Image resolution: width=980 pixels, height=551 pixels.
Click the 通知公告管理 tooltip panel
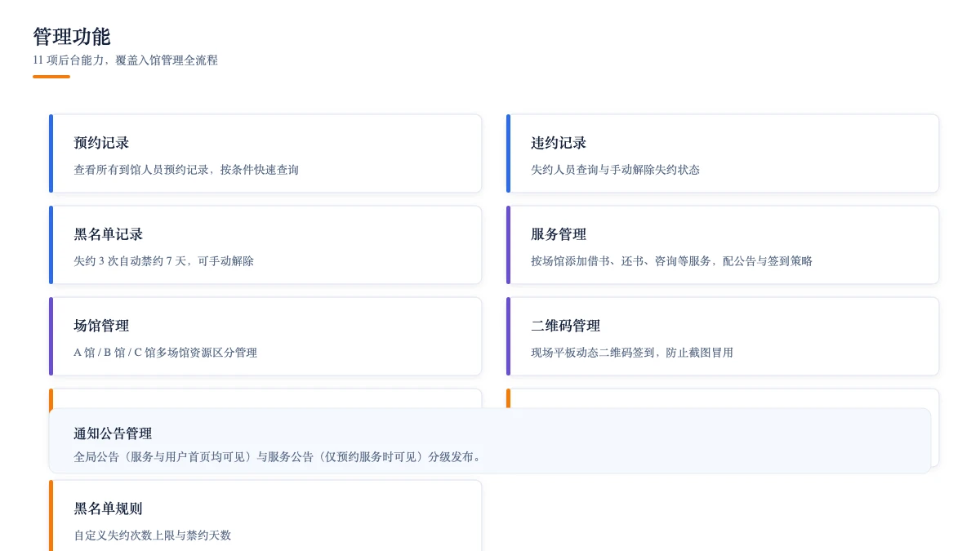(x=490, y=441)
